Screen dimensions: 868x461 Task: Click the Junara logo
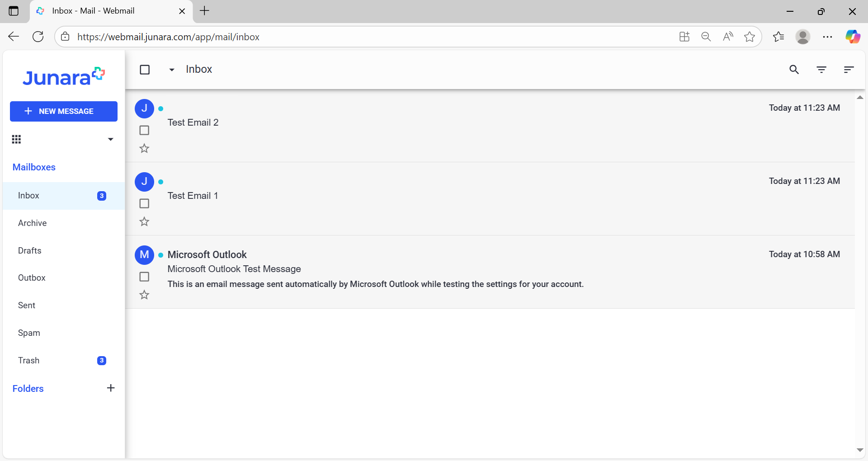click(x=64, y=77)
